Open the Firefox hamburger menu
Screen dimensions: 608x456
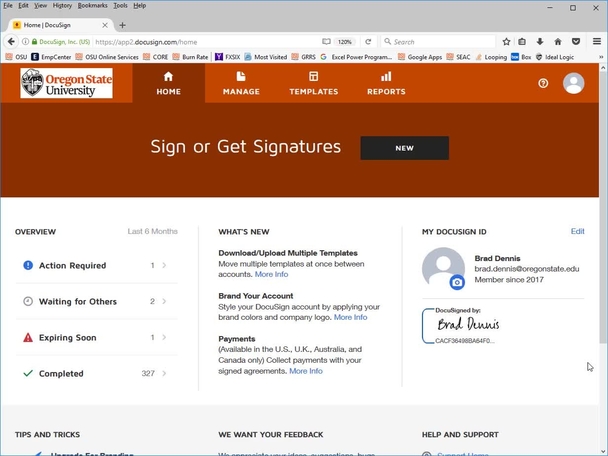pos(597,42)
